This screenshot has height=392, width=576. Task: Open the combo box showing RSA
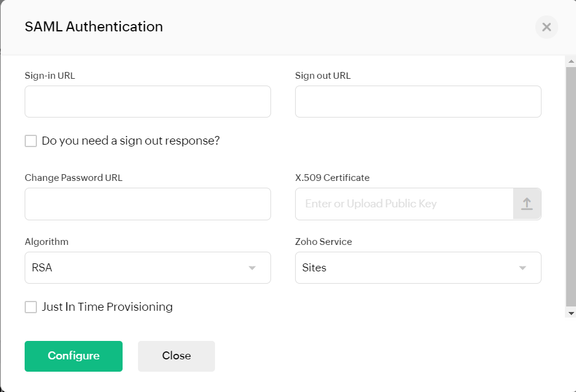148,268
